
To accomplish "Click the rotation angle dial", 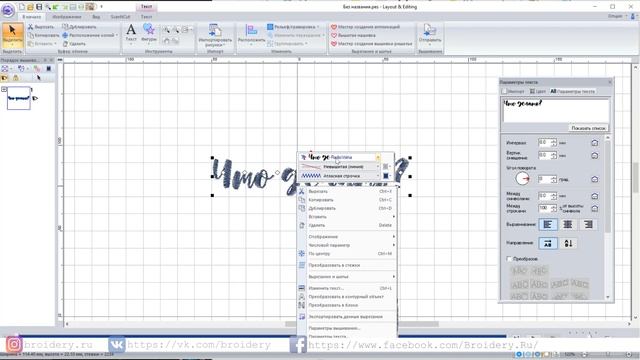I will [x=522, y=179].
